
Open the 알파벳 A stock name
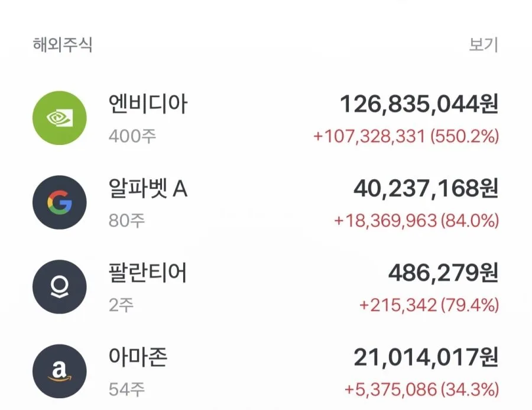tap(148, 188)
